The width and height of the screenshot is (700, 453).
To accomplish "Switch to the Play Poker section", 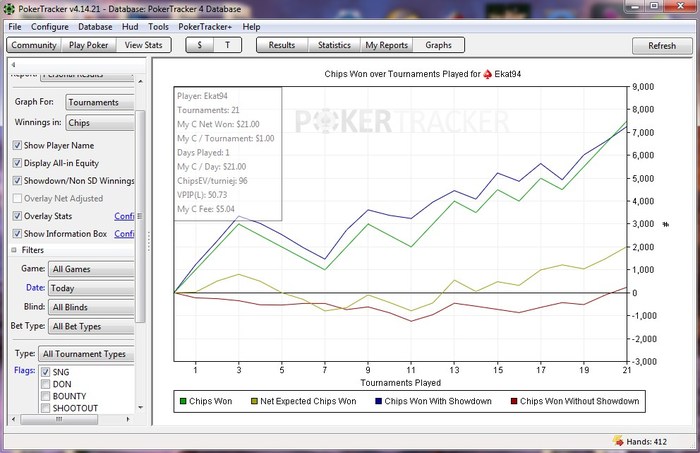I will (88, 45).
